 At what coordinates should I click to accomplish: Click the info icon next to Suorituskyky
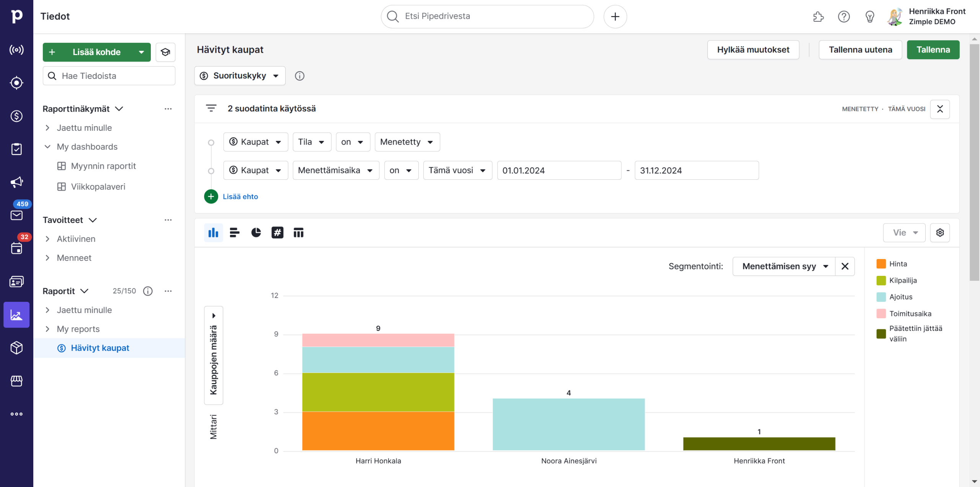(x=299, y=76)
